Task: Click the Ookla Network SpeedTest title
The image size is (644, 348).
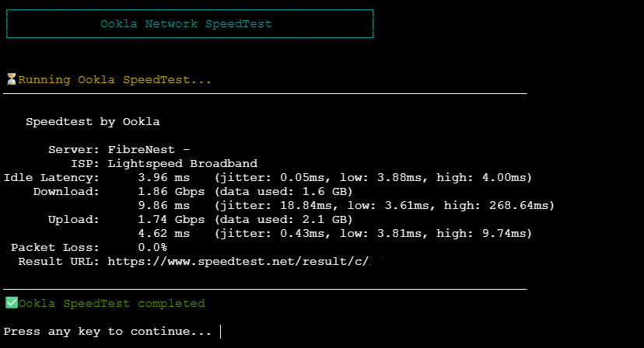Action: (186, 24)
